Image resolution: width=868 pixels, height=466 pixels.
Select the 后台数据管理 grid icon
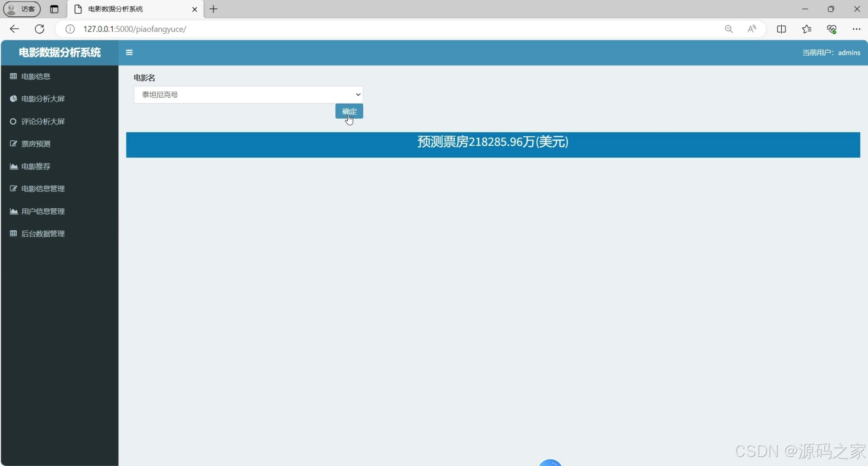click(x=13, y=233)
